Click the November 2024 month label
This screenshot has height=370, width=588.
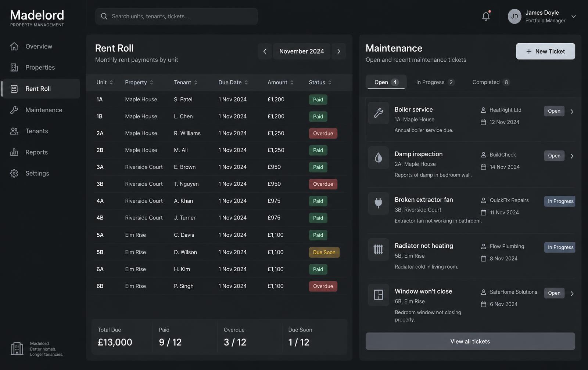[302, 51]
